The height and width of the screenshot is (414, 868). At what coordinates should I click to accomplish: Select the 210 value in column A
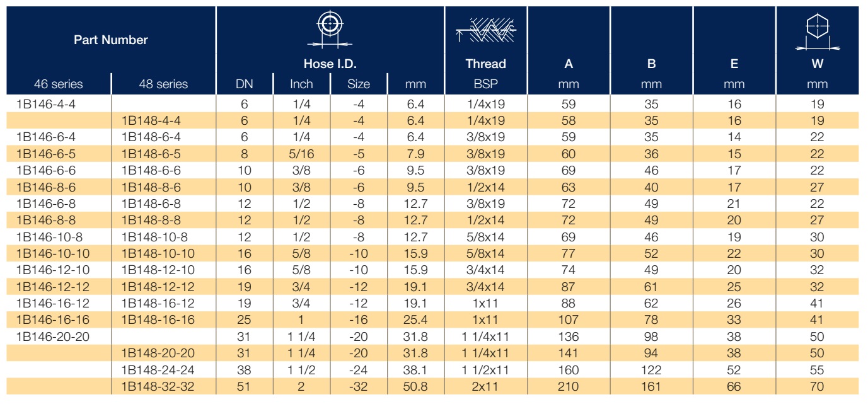569,386
